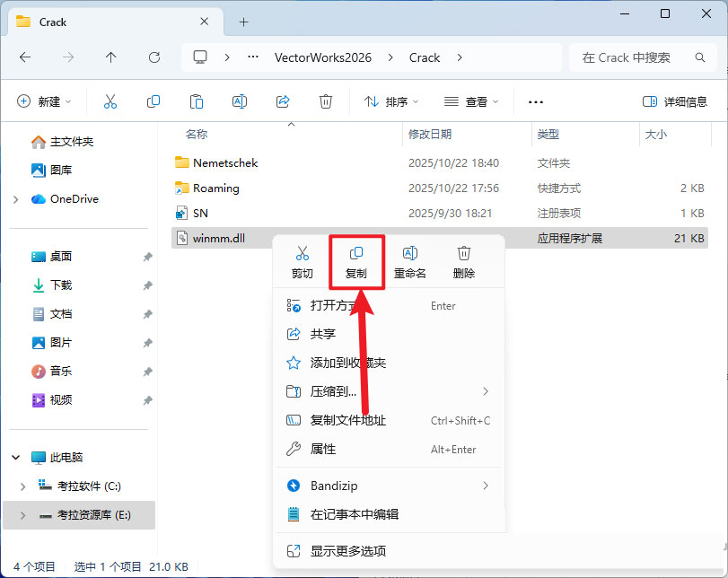
Task: Choose 重命名 in the context menu
Action: tap(410, 262)
